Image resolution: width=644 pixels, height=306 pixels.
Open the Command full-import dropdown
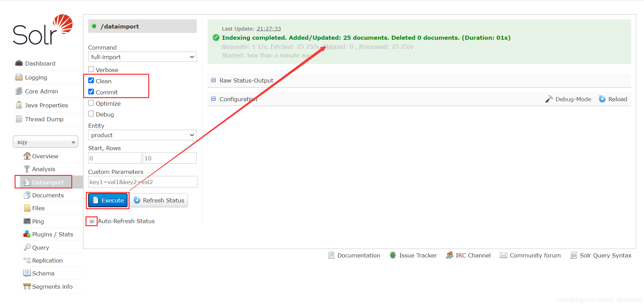[142, 57]
